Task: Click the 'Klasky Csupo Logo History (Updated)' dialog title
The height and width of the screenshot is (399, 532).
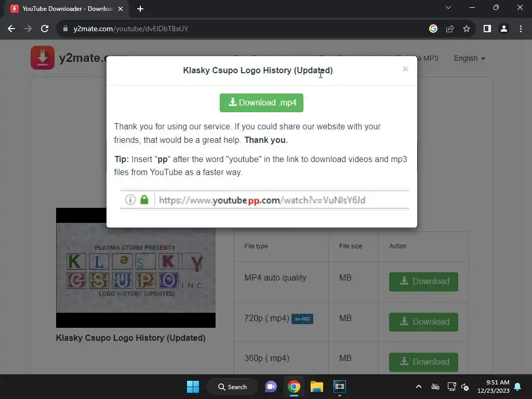Action: click(x=258, y=70)
